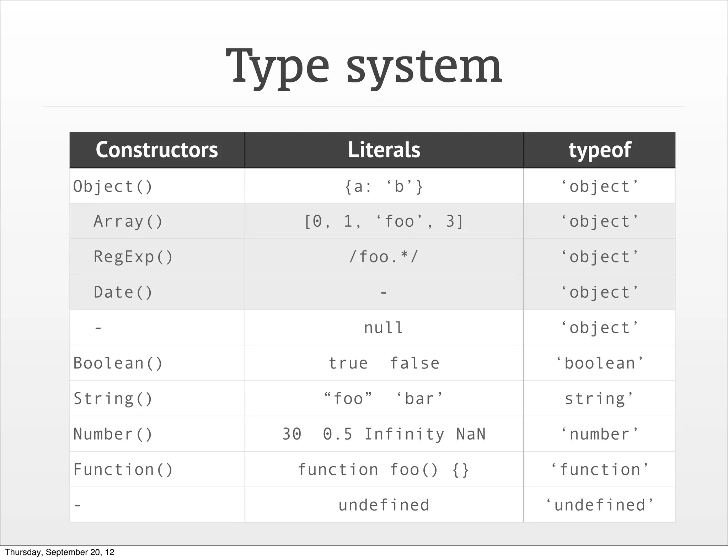The image size is (728, 560).
Task: Click the 'boolean' typeof result
Action: 600,363
